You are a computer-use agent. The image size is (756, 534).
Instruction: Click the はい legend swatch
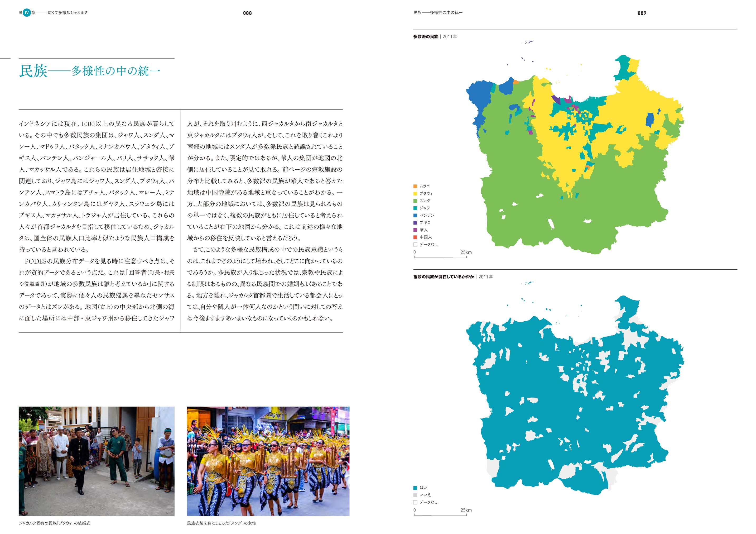point(415,488)
